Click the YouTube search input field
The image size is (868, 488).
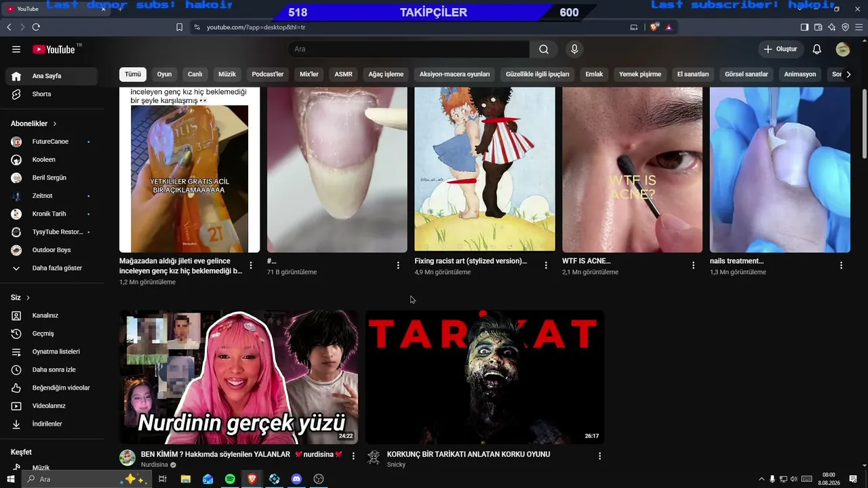click(409, 49)
